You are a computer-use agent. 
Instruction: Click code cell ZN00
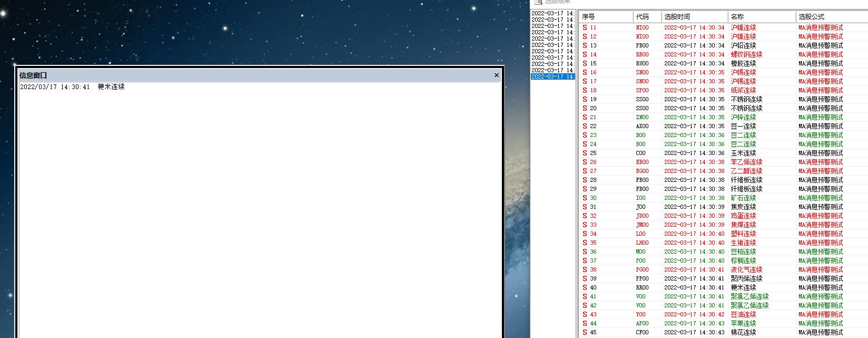(642, 117)
